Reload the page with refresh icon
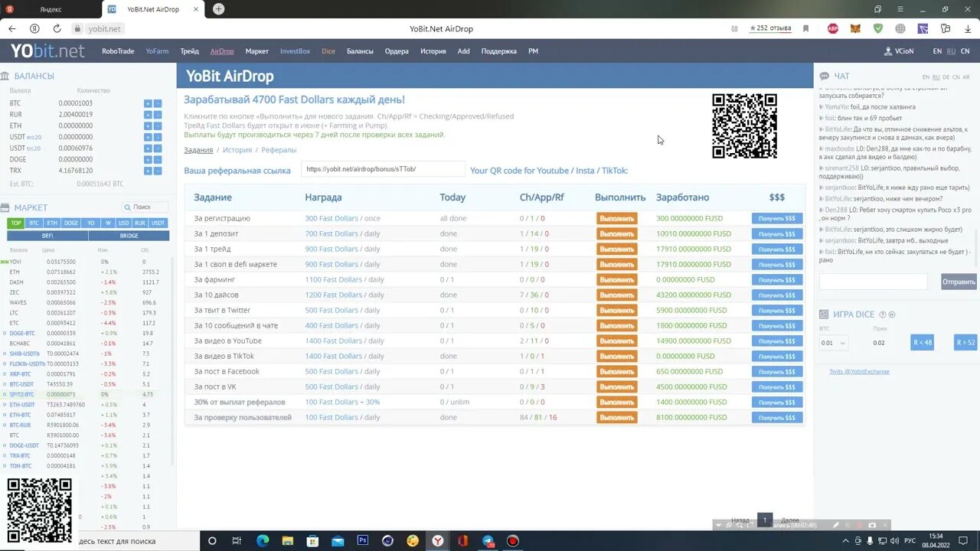The width and height of the screenshot is (980, 551). pos(57,28)
